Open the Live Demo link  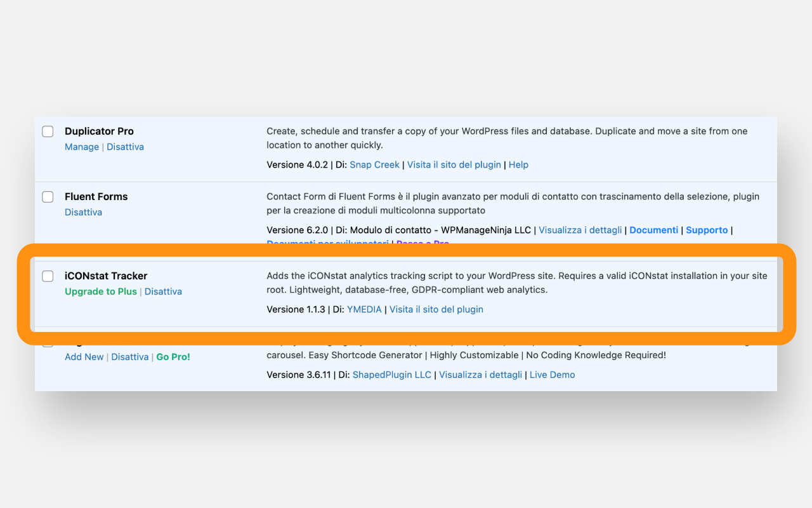(553, 375)
